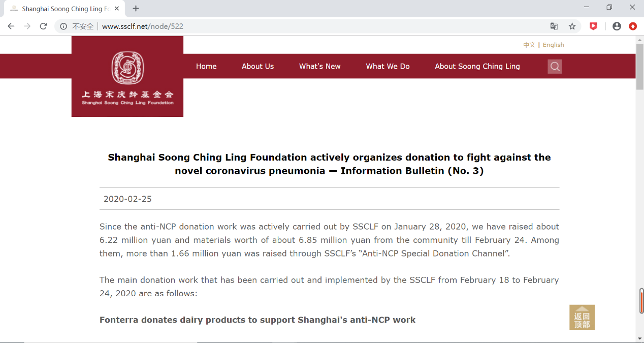The image size is (644, 343).
Task: Click the magnifier search icon in navigation bar
Action: click(555, 67)
